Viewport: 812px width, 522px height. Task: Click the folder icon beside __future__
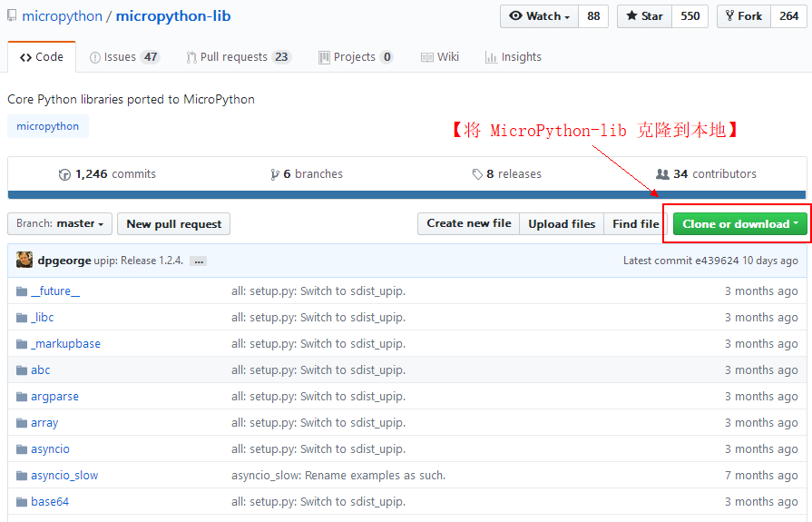22,291
